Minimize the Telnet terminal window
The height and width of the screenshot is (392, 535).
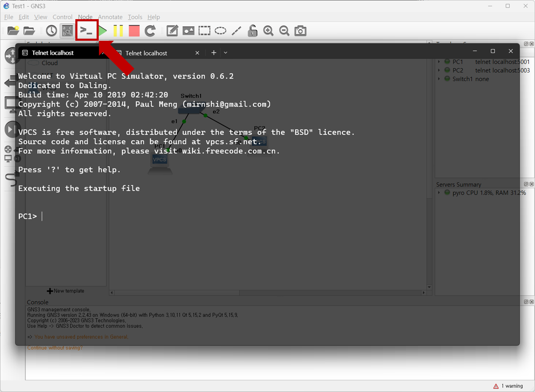[x=475, y=51]
